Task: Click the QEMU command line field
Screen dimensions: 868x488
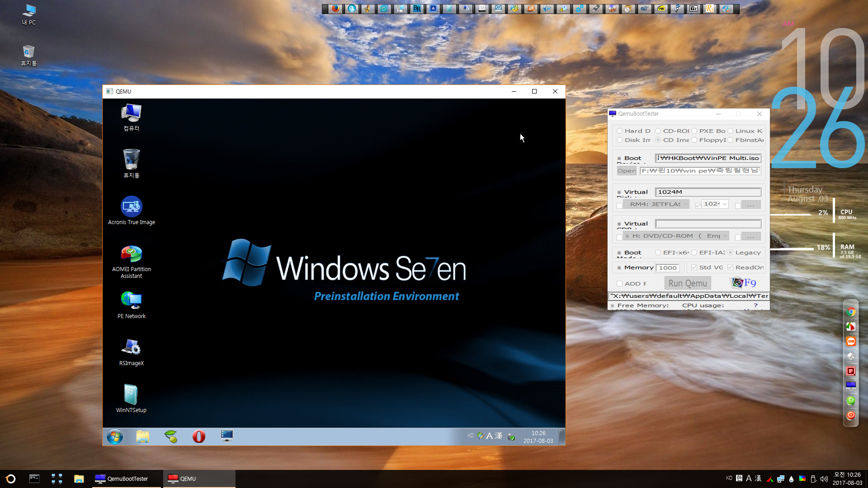Action: 689,296
